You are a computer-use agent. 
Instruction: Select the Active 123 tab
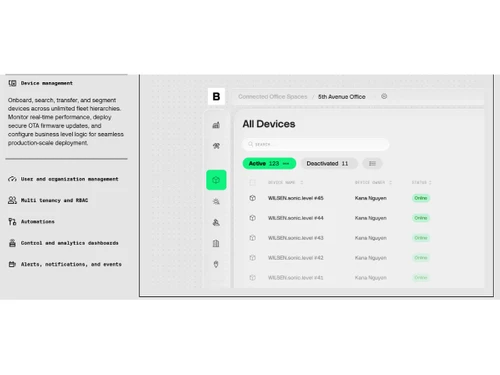pos(269,163)
